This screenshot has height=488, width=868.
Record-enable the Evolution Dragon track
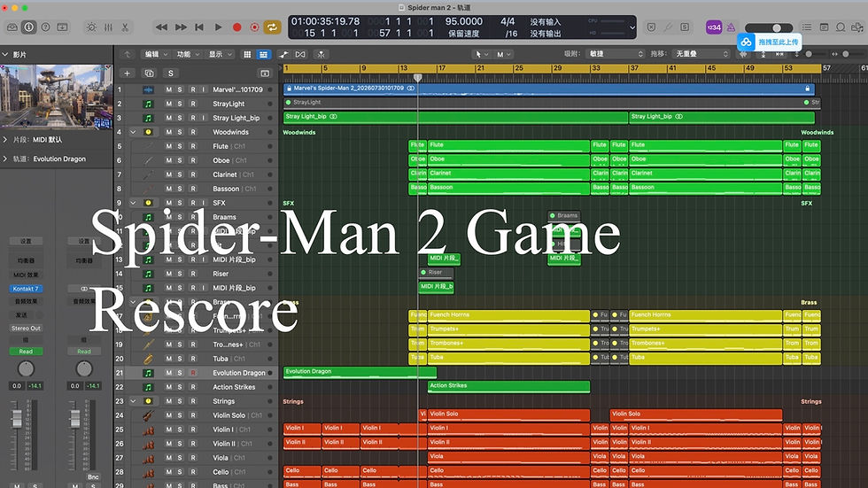[193, 373]
